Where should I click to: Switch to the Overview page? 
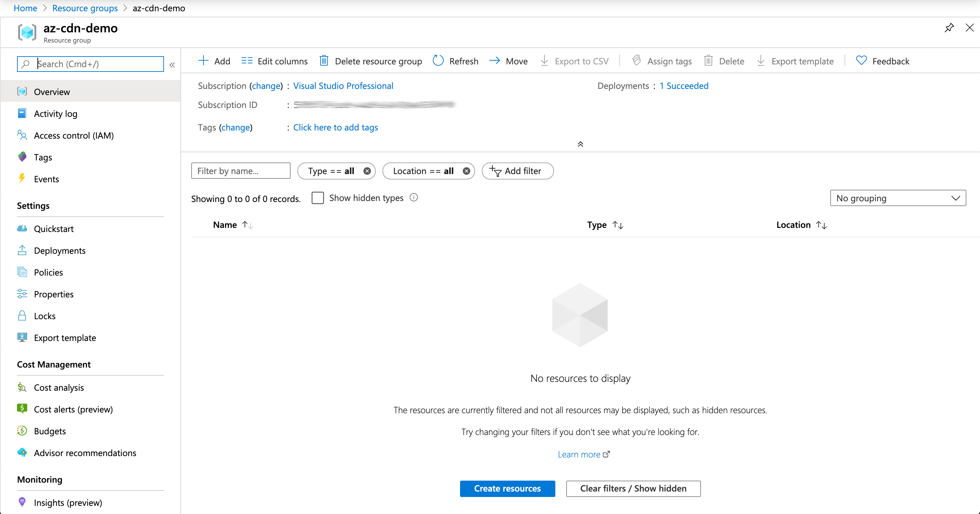(x=52, y=91)
